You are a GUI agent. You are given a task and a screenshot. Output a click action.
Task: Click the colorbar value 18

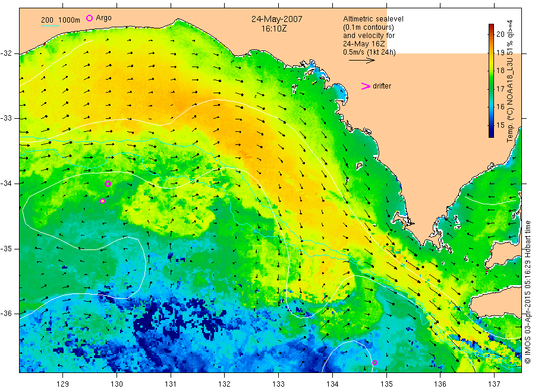500,71
